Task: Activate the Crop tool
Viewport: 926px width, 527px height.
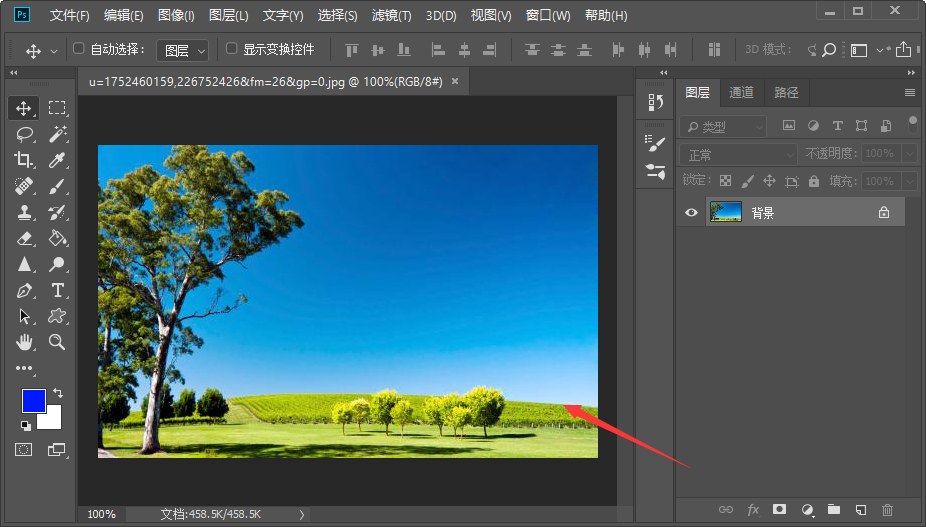Action: tap(24, 160)
